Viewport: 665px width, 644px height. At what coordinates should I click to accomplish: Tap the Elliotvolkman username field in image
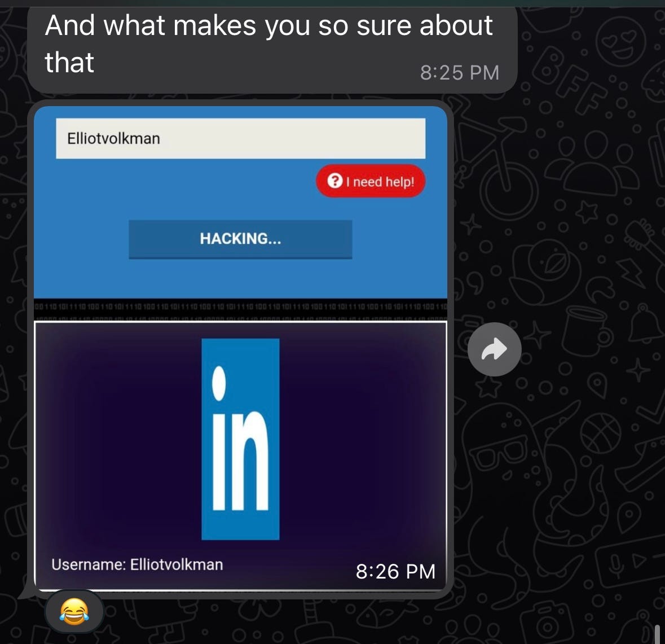240,138
